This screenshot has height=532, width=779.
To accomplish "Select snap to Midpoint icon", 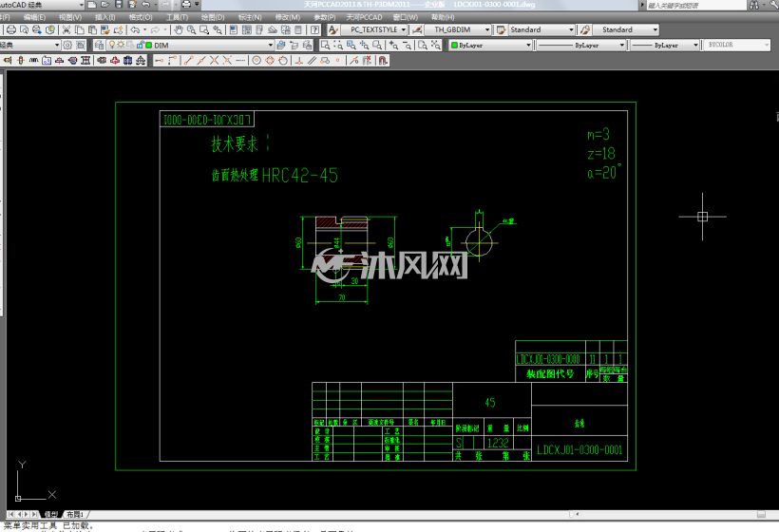I will tap(201, 61).
